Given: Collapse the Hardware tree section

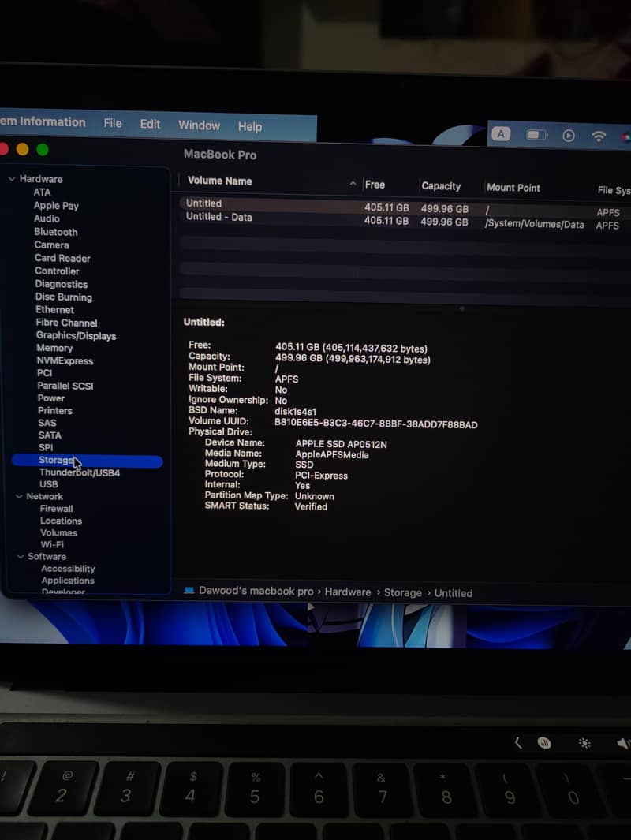Looking at the screenshot, I should [12, 179].
